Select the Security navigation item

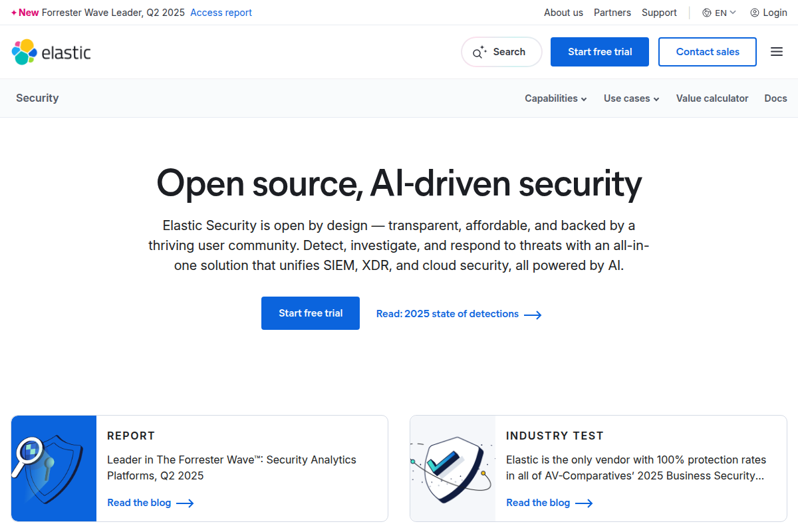click(x=37, y=98)
